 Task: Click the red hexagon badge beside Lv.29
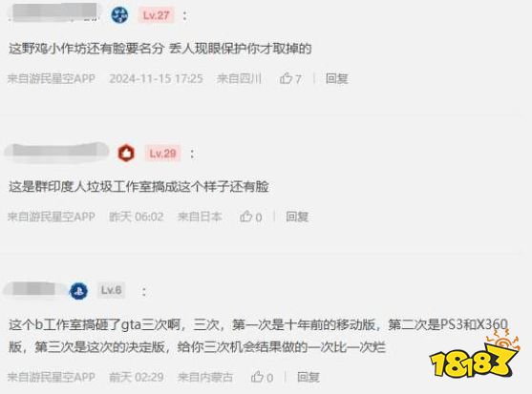126,154
